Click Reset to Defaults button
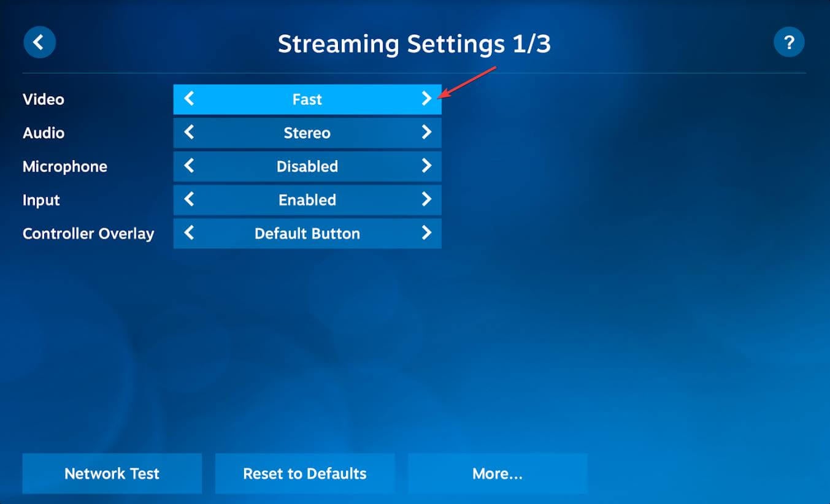 [x=305, y=473]
